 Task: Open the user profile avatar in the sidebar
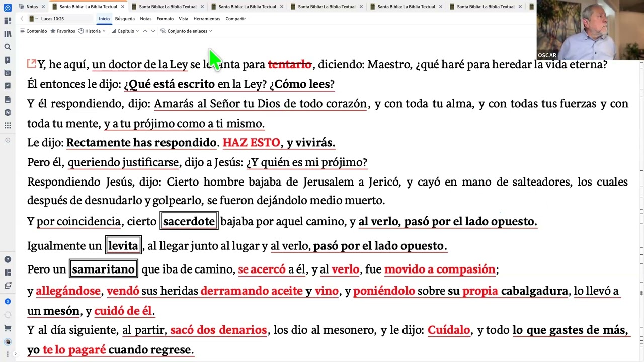(x=8, y=342)
